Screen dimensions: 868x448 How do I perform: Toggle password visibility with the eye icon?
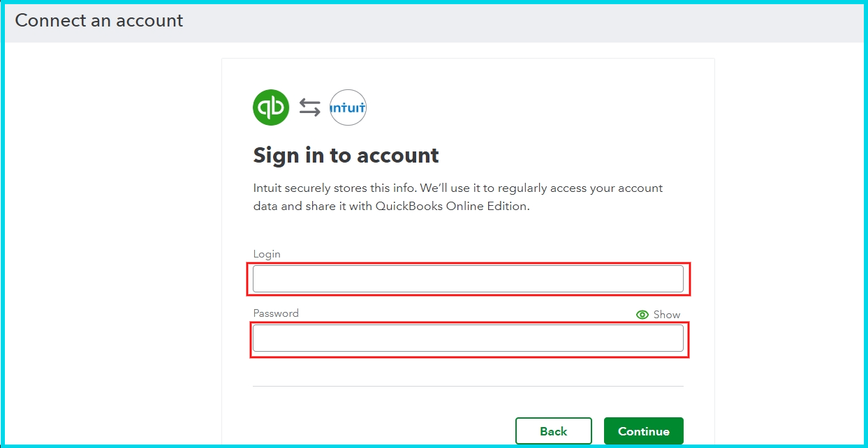pyautogui.click(x=642, y=315)
